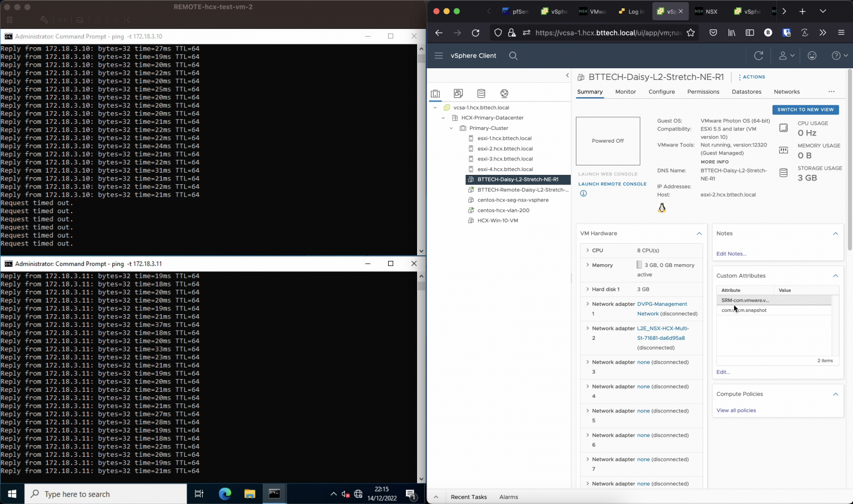Open the Hosts and Clusters inventory view
This screenshot has width=853, height=504.
point(435,93)
